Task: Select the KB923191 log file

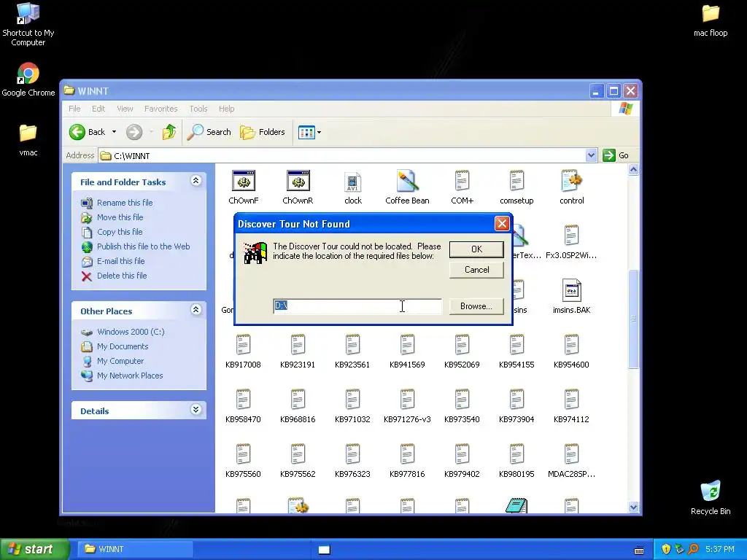Action: tap(298, 345)
